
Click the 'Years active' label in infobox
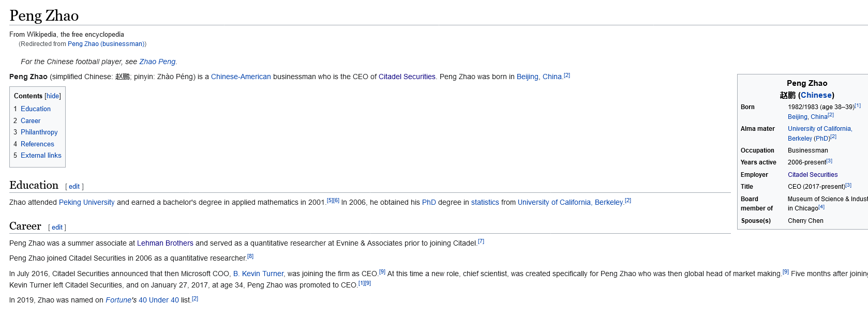pyautogui.click(x=758, y=162)
